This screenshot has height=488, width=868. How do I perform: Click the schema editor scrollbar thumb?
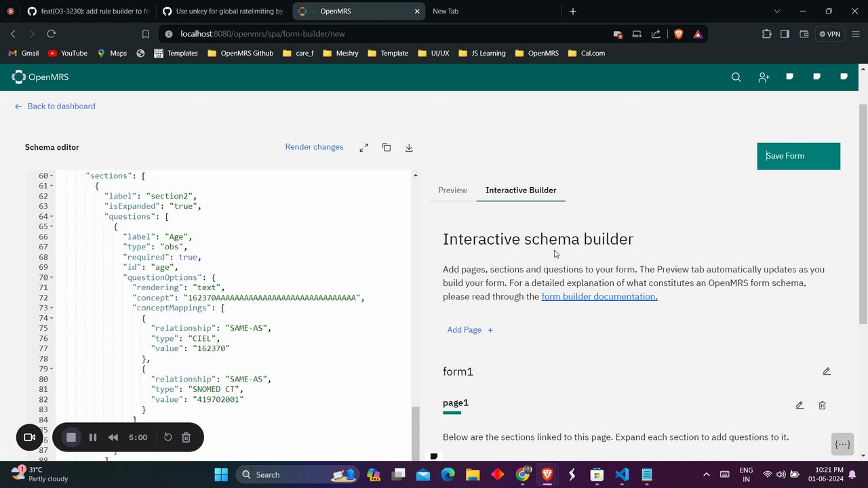coord(416,434)
